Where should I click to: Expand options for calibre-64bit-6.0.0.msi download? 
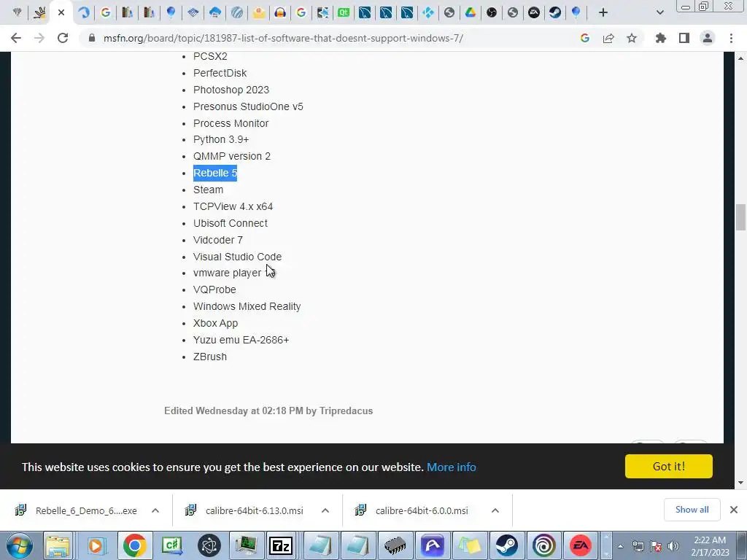495,510
